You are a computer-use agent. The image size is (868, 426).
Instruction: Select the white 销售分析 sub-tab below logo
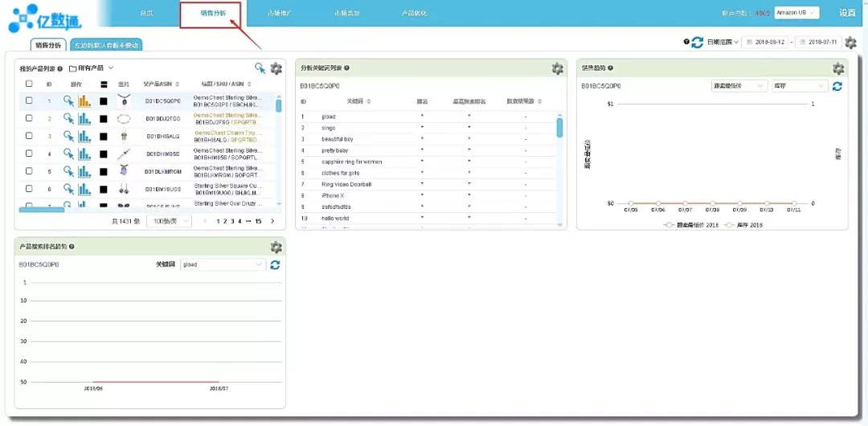[49, 45]
